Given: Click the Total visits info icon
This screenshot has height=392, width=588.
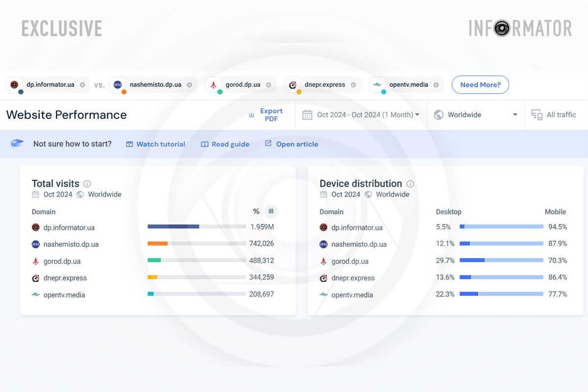Looking at the screenshot, I should click(87, 184).
